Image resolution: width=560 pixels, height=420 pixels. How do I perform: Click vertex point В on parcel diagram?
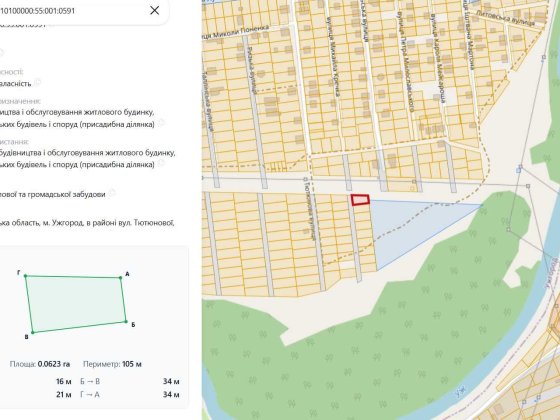click(x=33, y=332)
